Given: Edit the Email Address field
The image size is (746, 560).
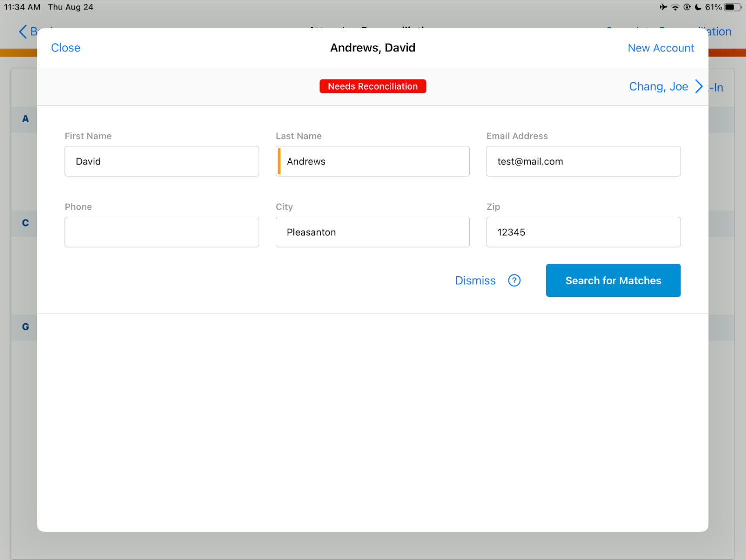Looking at the screenshot, I should coord(583,161).
